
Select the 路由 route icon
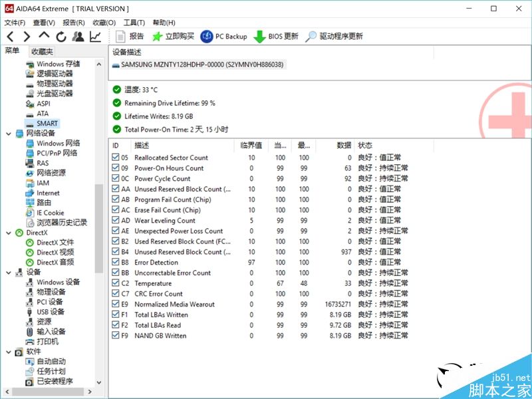(30, 203)
